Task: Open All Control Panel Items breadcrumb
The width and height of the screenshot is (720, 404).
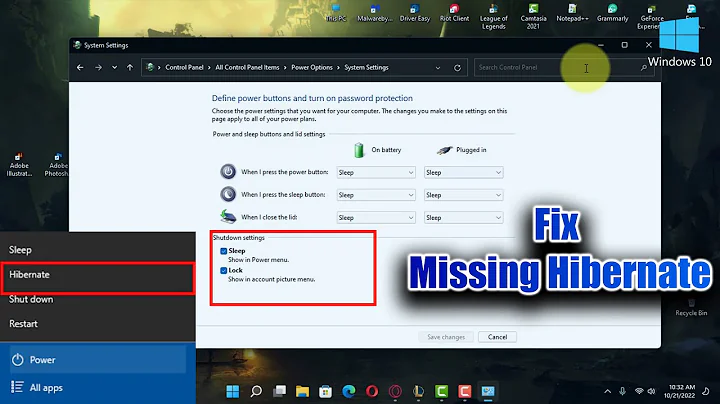Action: coord(247,67)
